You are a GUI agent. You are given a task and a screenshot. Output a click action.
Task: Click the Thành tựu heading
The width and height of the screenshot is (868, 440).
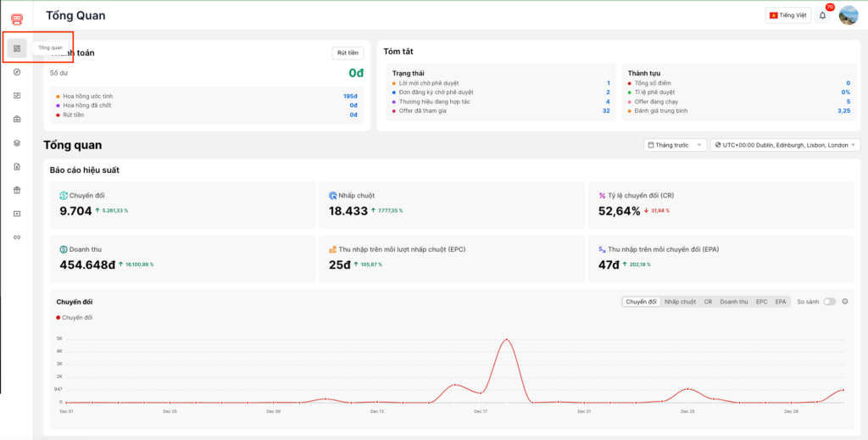tap(644, 73)
